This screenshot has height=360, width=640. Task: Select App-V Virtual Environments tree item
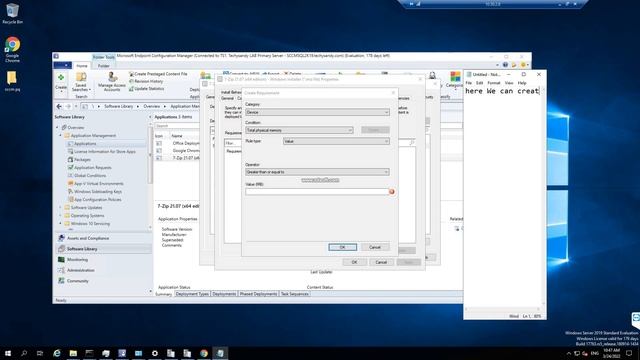pos(98,184)
